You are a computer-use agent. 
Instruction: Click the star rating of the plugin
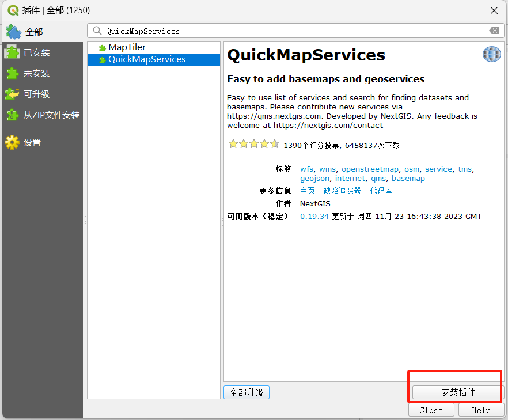click(x=253, y=143)
